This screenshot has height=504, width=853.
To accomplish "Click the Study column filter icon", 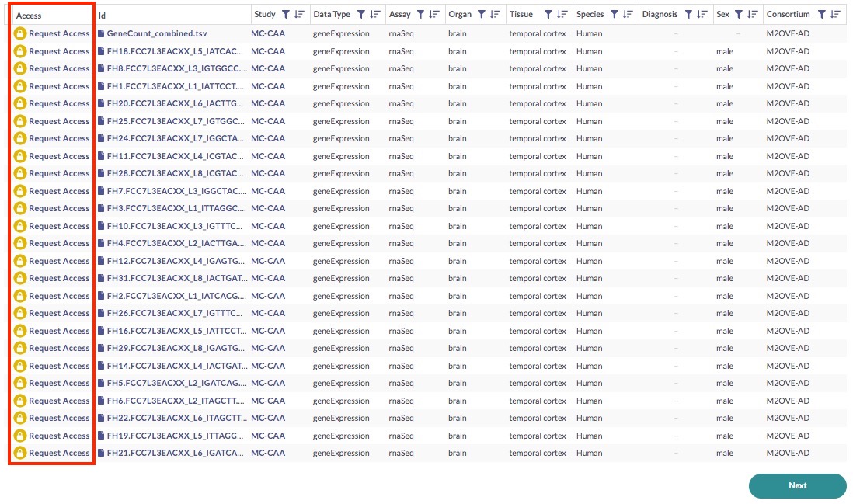I will tap(285, 15).
